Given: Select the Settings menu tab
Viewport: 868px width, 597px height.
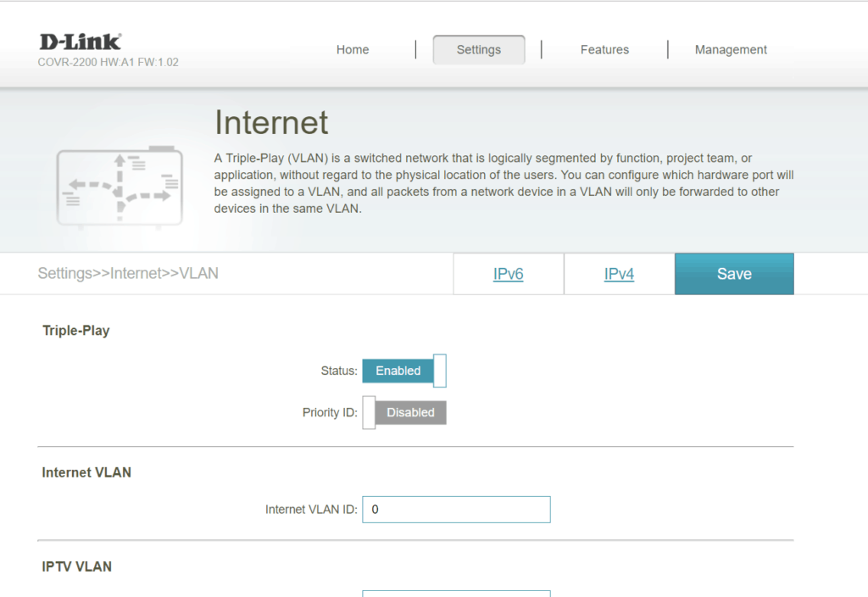Looking at the screenshot, I should coord(478,50).
